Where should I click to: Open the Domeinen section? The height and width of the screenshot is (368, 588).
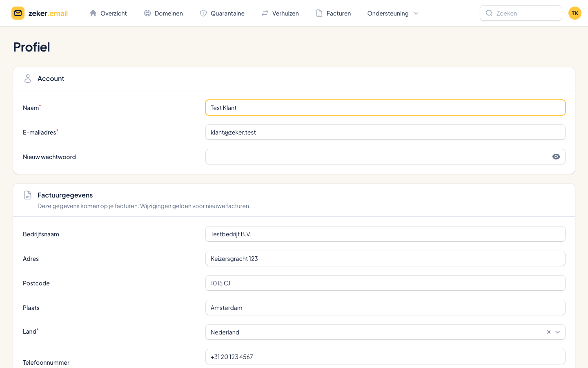(x=163, y=13)
